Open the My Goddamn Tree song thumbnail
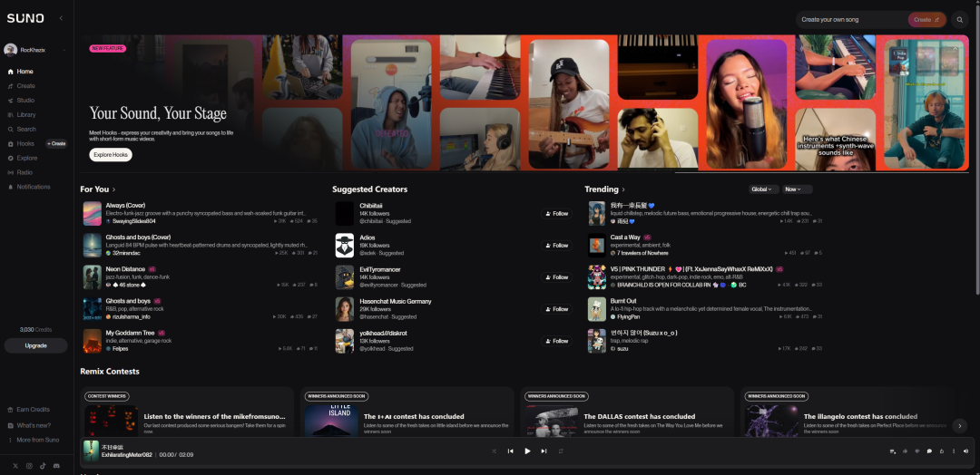980x475 pixels. point(93,341)
